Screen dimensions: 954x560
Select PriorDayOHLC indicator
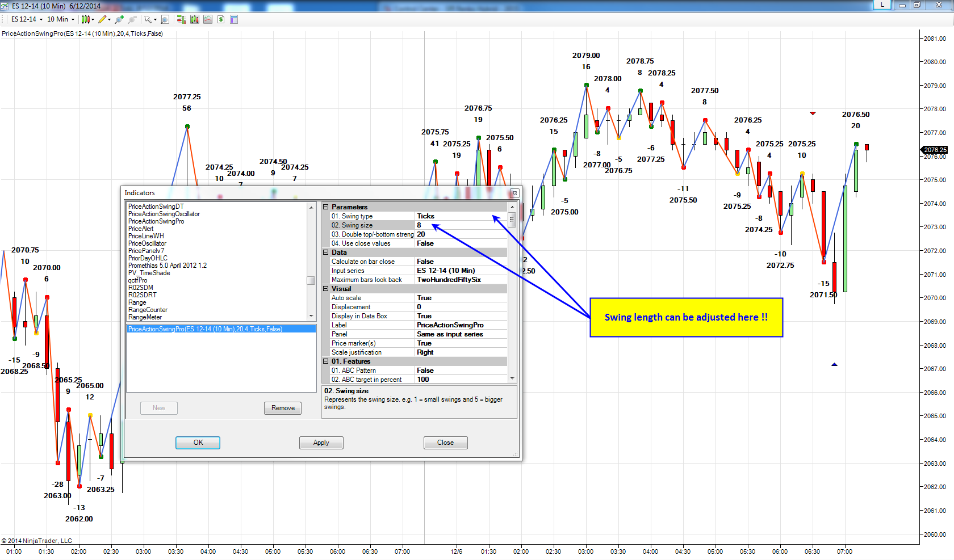click(x=148, y=258)
